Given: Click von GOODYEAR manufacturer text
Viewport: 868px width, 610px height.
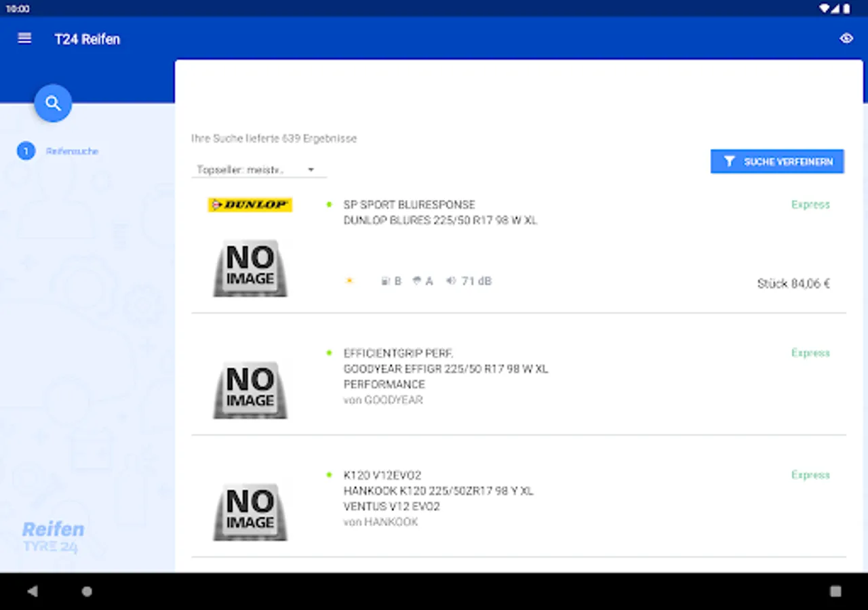Looking at the screenshot, I should coord(383,400).
